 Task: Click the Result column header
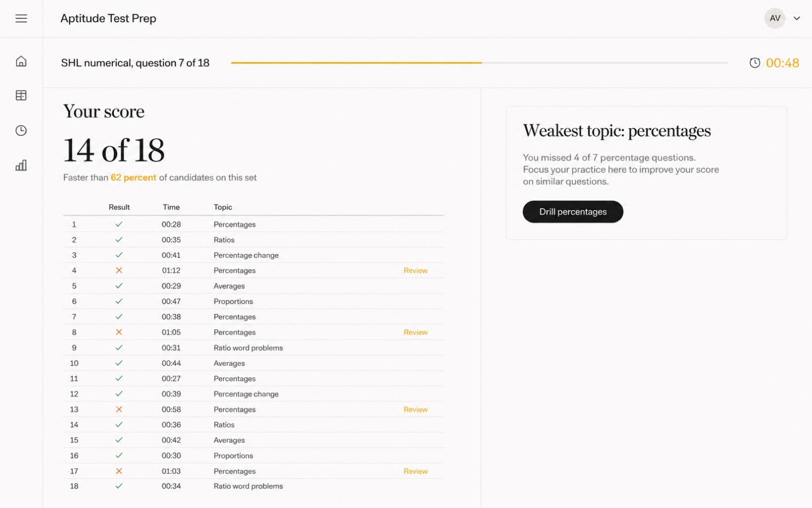tap(119, 207)
